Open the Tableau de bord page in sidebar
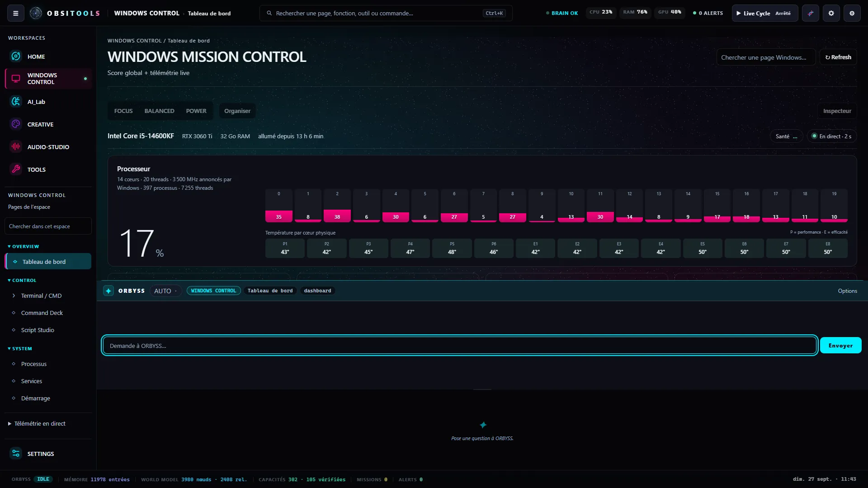868x488 pixels. [x=48, y=262]
